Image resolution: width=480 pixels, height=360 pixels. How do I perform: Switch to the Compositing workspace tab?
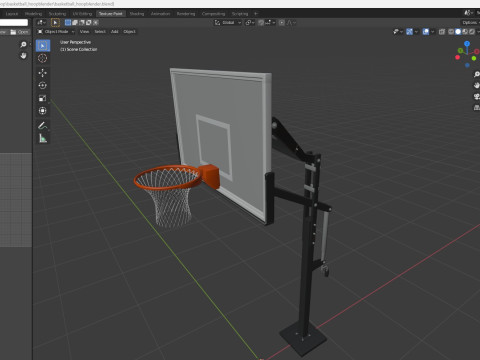[x=213, y=14]
